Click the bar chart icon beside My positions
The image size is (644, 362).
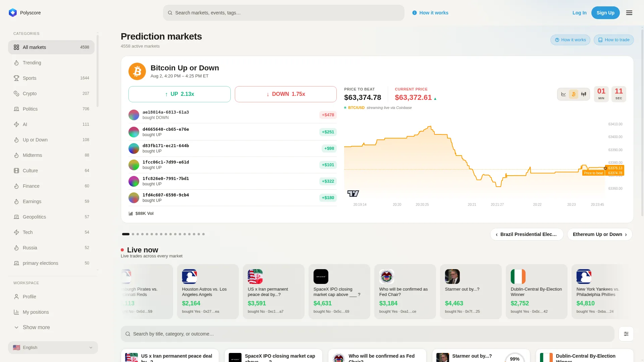(16, 312)
